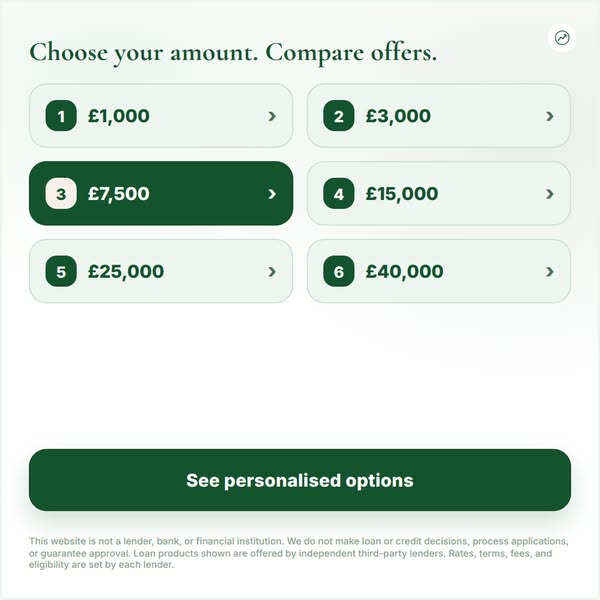This screenshot has width=600, height=600.
Task: Open chevron arrow on £7,500 card
Action: [x=272, y=194]
